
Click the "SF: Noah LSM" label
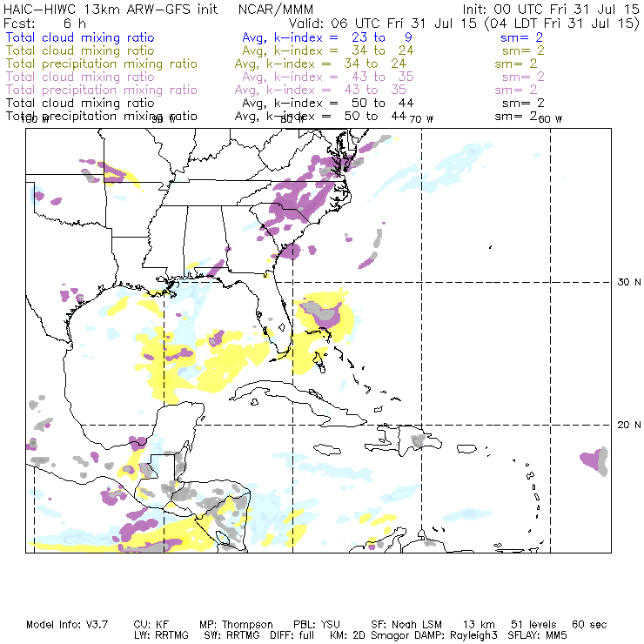coord(406,625)
